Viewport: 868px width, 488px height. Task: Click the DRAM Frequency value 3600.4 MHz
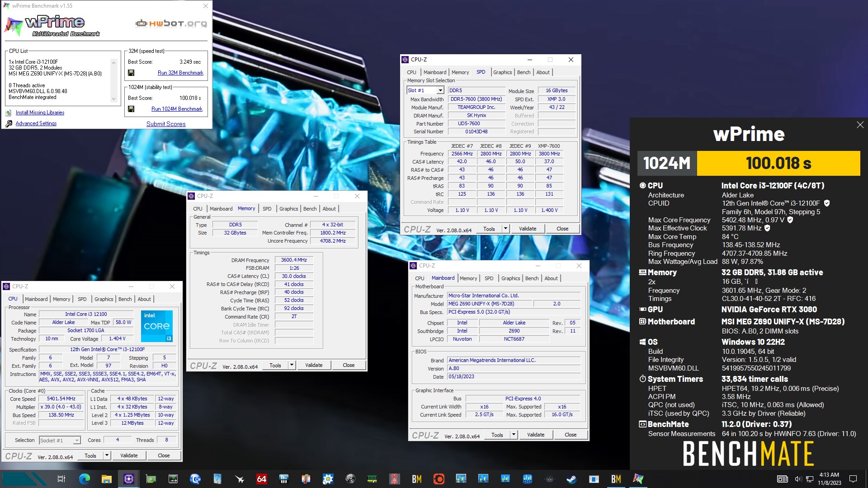(x=294, y=260)
